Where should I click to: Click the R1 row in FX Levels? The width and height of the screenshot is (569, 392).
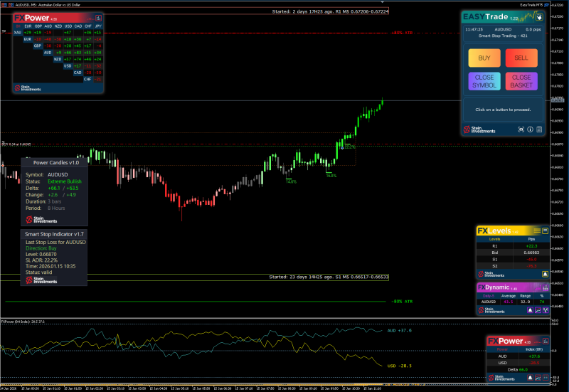pyautogui.click(x=512, y=246)
